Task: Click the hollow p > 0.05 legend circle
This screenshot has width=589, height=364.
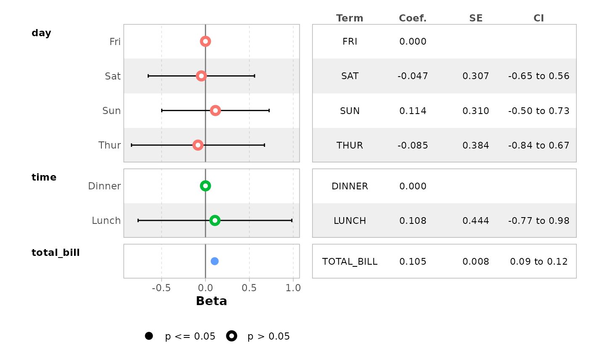Action: 232,336
